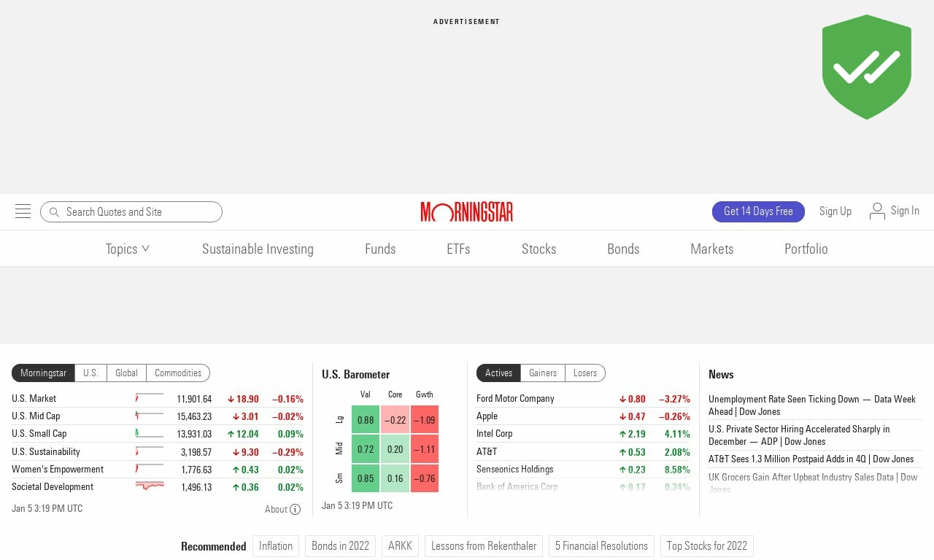This screenshot has height=560, width=934.
Task: Click the U.S. Sustainability index
Action: tap(46, 451)
